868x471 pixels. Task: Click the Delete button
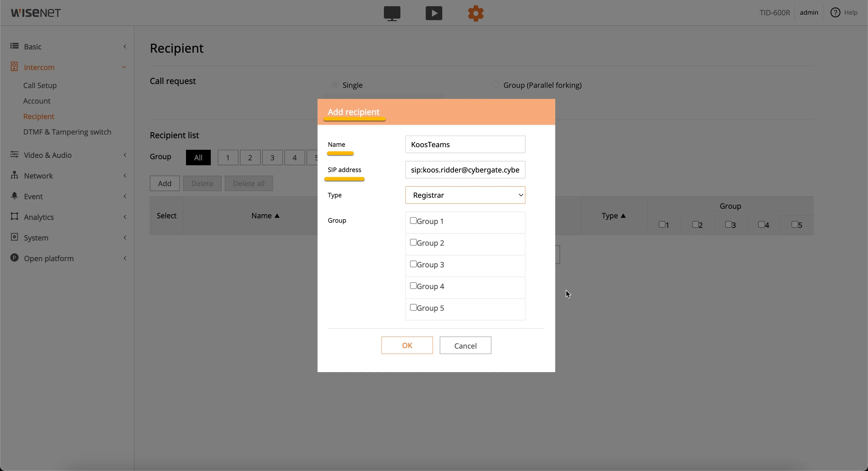click(202, 184)
